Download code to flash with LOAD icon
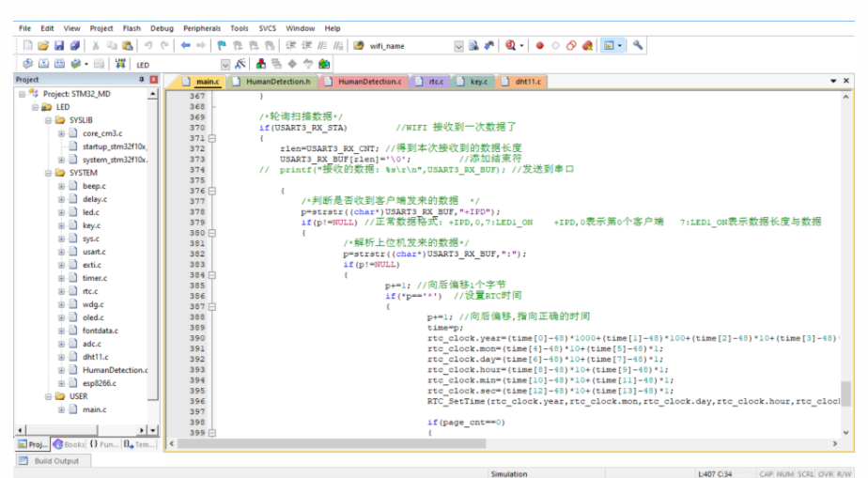This screenshot has width=868, height=478. [120, 64]
